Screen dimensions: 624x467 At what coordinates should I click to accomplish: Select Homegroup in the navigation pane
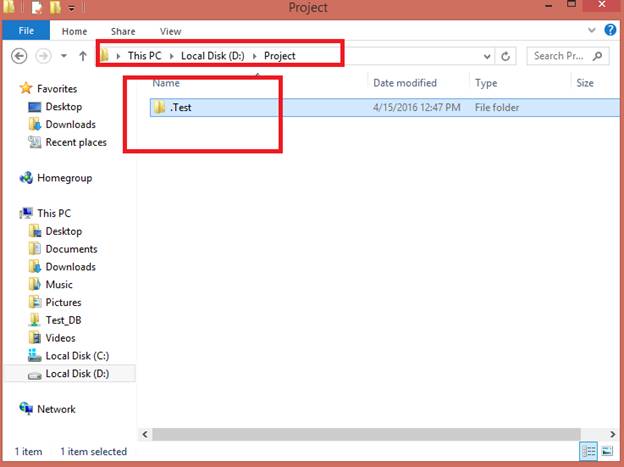pos(64,178)
